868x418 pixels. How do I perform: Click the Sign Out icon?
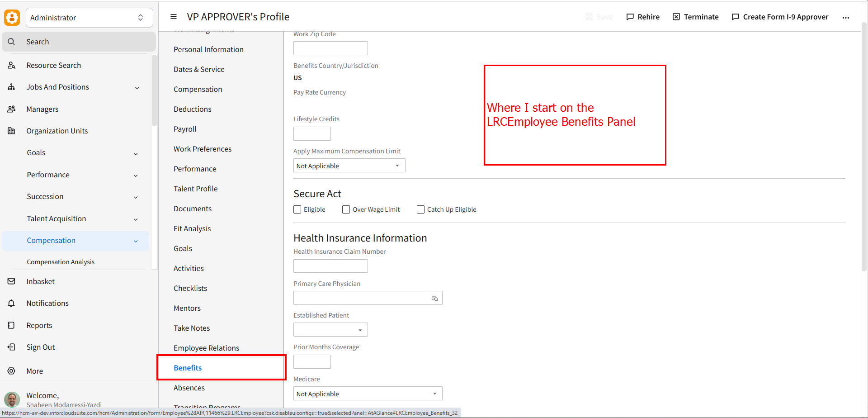12,347
